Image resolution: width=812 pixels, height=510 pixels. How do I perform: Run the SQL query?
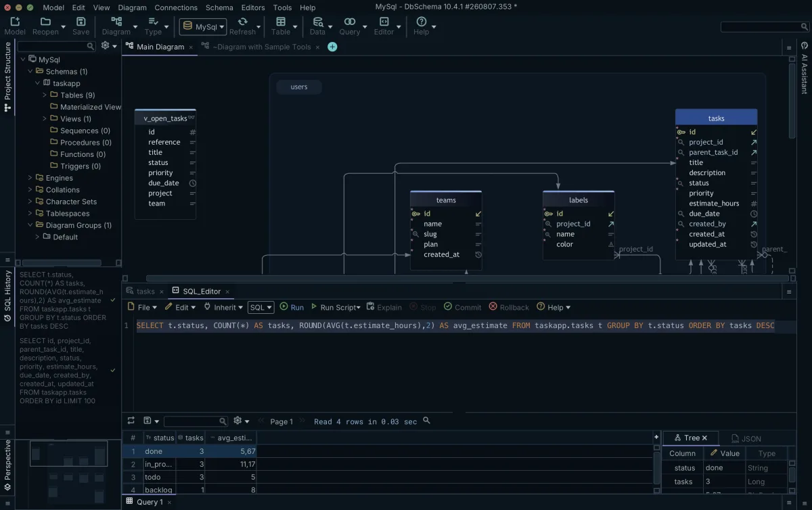[292, 307]
